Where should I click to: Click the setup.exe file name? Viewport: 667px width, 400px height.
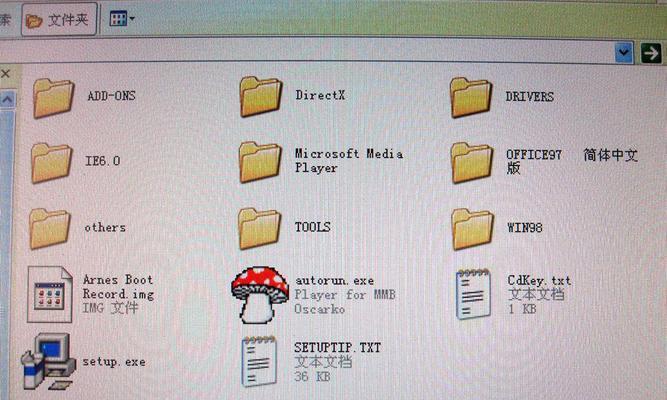114,362
